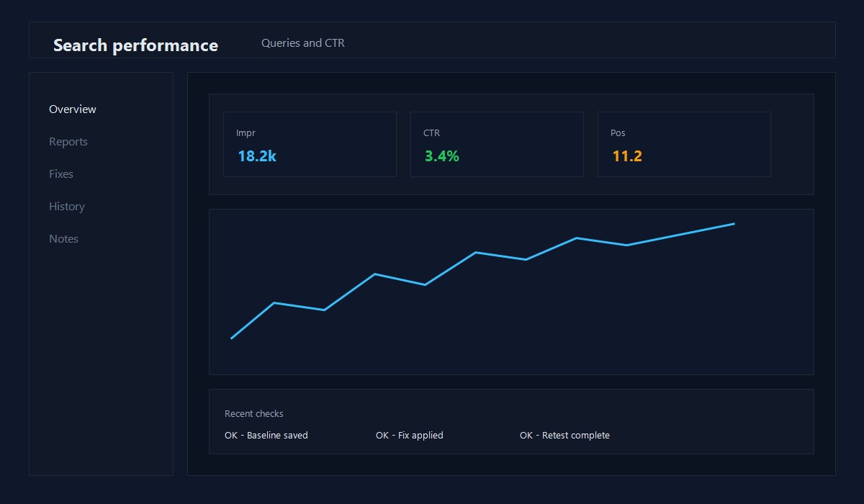Screen dimensions: 864x504
Task: Open the Impr metric card
Action: coord(310,144)
